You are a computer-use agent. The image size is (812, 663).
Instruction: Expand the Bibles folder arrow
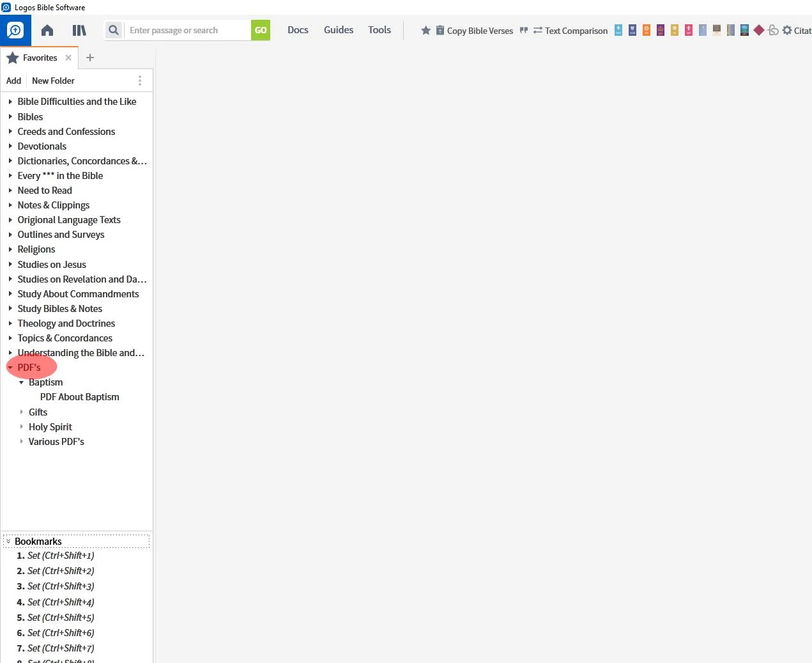tap(10, 116)
